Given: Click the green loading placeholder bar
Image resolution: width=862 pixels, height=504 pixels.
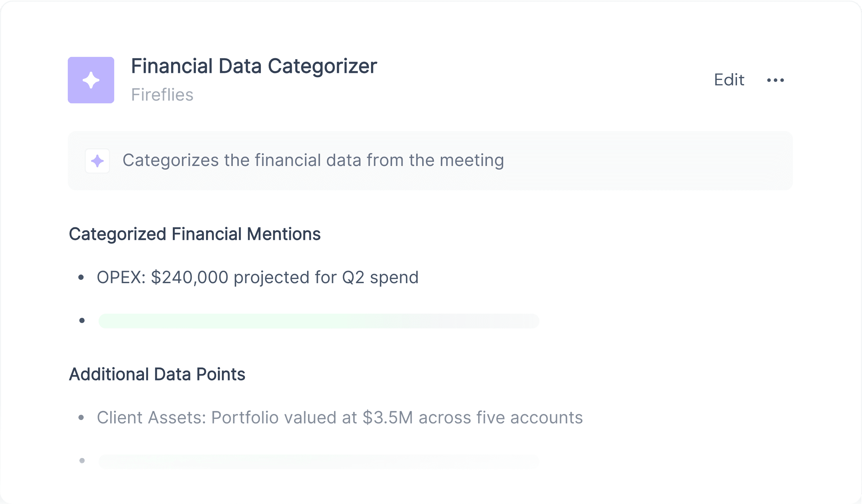Looking at the screenshot, I should [319, 321].
